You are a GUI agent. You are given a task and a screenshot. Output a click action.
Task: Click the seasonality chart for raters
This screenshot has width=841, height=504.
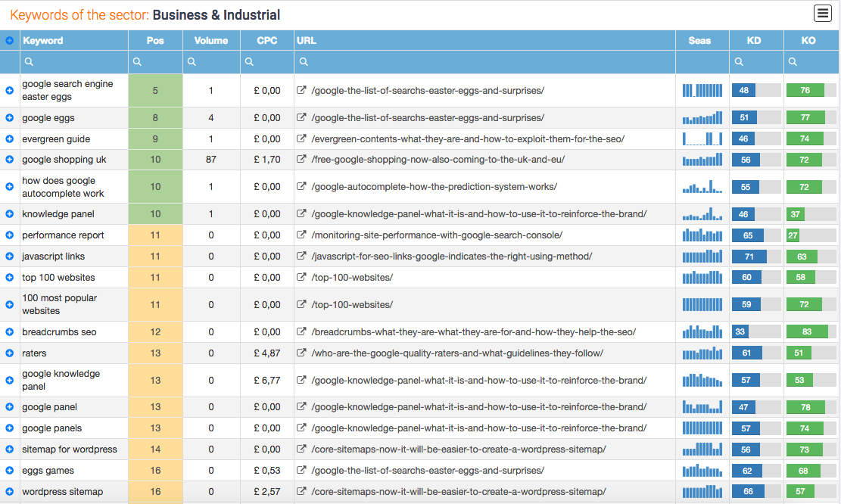(x=702, y=353)
